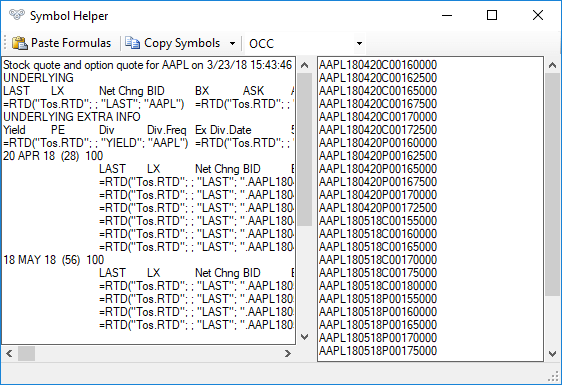Close the Symbol Helper window
Viewport: 562px width, 385px height.
(x=538, y=15)
